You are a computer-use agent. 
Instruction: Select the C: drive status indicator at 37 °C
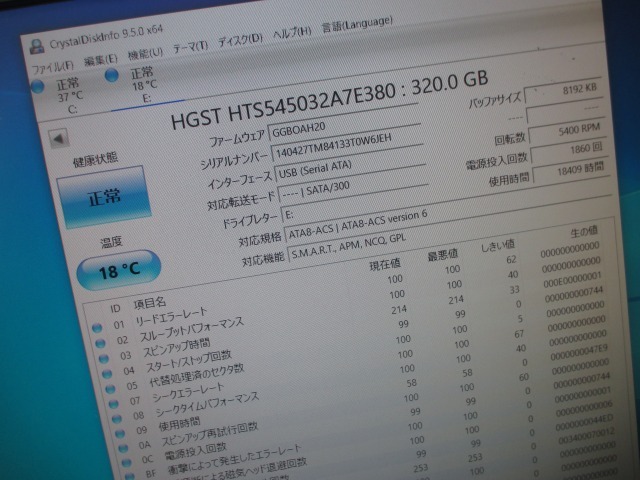[x=38, y=87]
